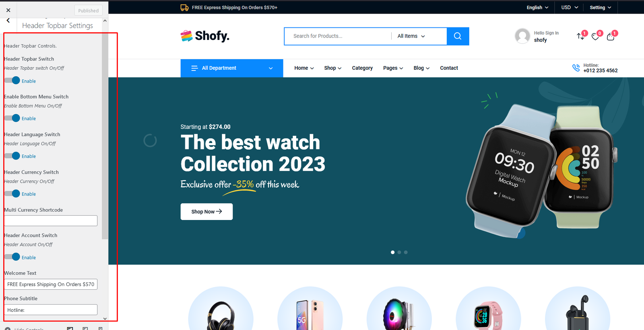Select the second slider pagination dot
Image resolution: width=644 pixels, height=330 pixels.
[399, 252]
